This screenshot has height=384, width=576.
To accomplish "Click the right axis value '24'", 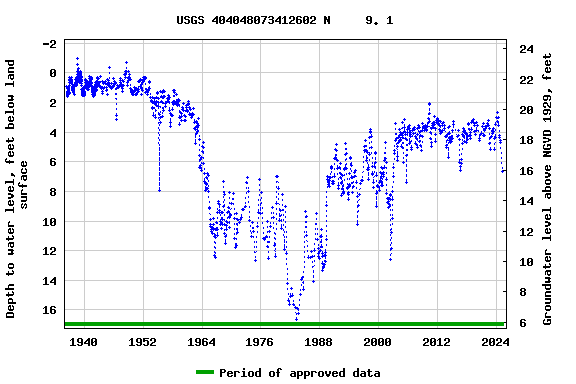I will pos(526,49).
